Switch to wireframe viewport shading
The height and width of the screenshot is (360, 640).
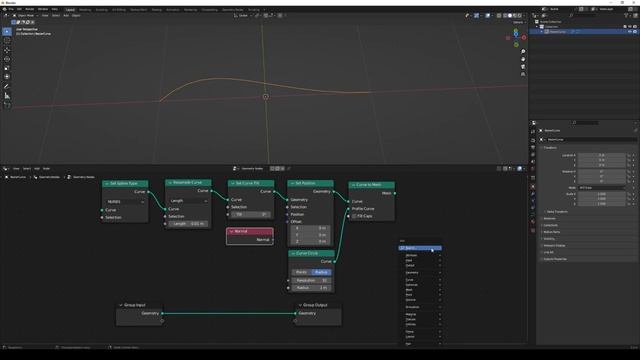tap(505, 16)
